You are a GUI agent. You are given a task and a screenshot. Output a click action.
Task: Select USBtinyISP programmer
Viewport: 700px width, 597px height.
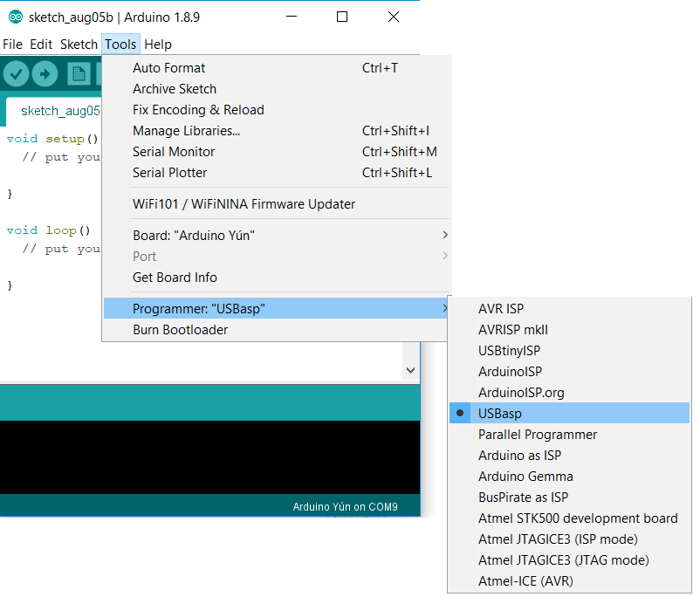[570, 351]
